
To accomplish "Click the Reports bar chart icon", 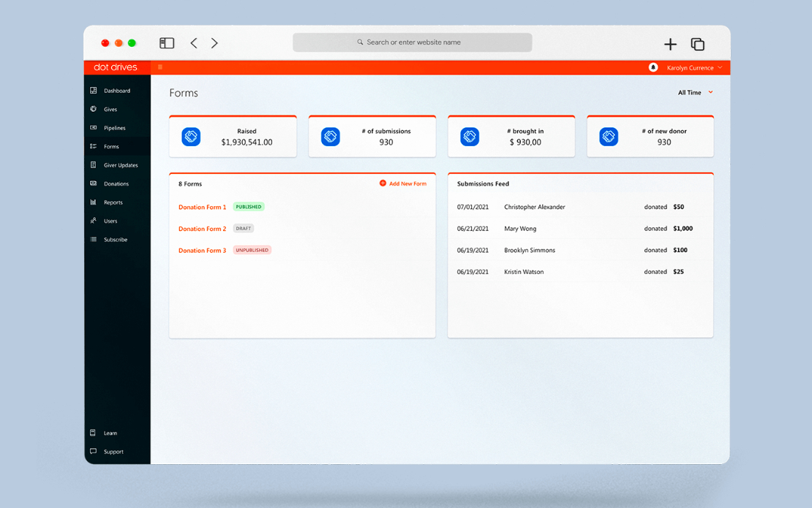I will click(93, 202).
